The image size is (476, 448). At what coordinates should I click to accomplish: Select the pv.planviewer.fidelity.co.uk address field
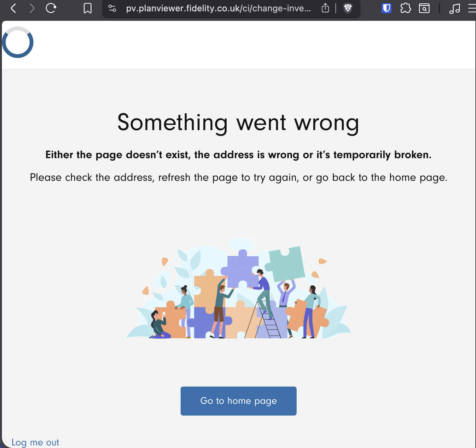(218, 9)
